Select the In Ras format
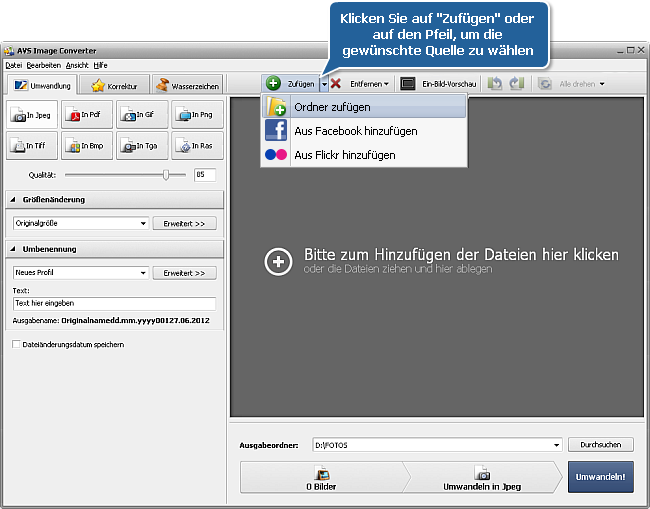Image resolution: width=650 pixels, height=509 pixels. [x=197, y=145]
